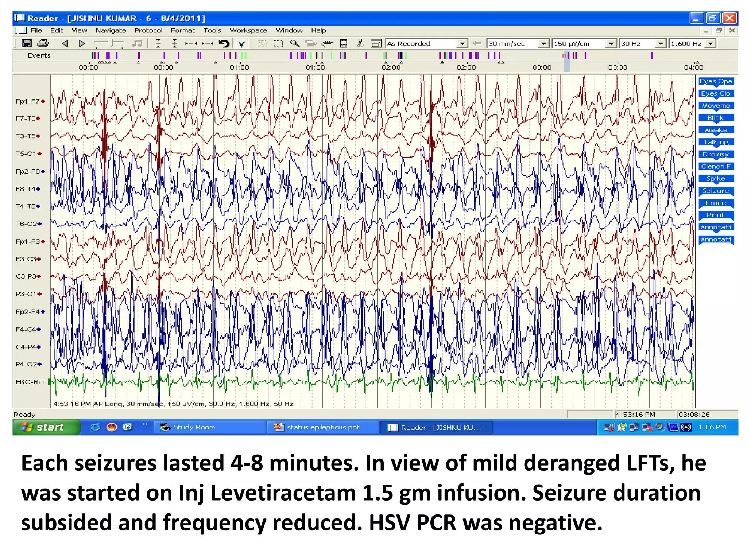Click the window layout icon before montage box

pos(376,44)
